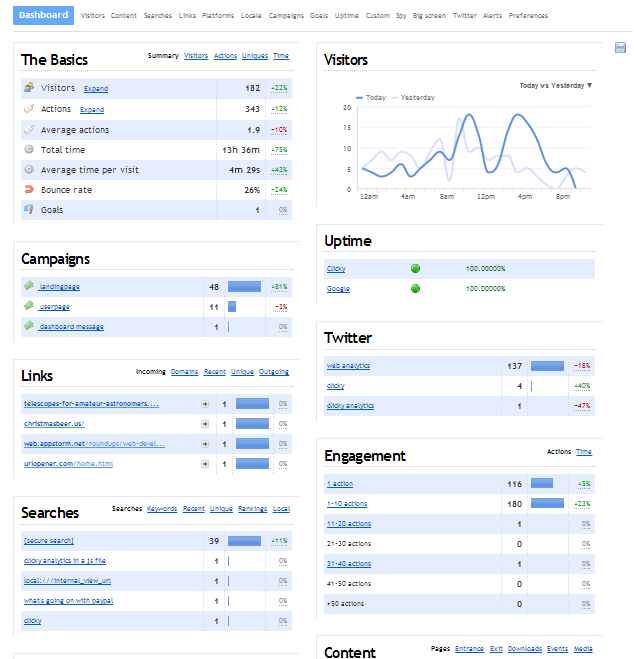634x659 pixels.
Task: Click the tag icon beside landingpage campaign
Action: (29, 286)
